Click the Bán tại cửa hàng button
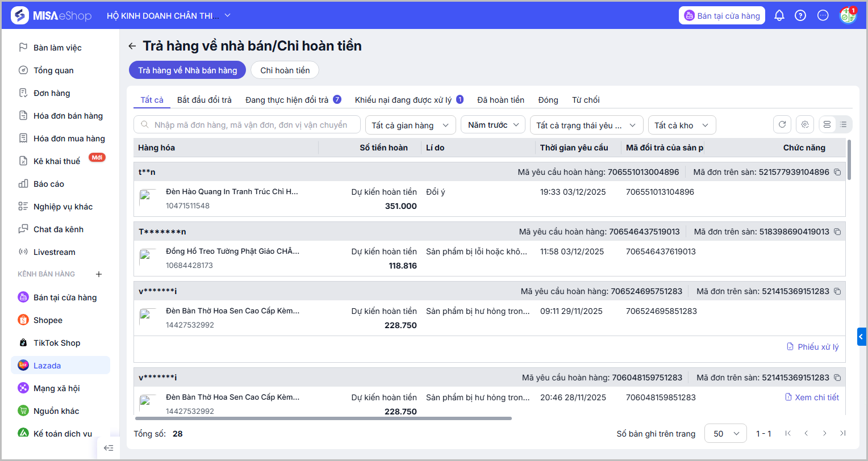The image size is (868, 461). 722,16
